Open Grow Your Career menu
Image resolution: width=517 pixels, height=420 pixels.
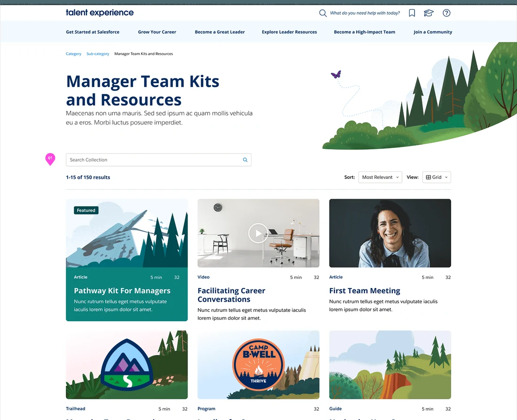click(157, 32)
